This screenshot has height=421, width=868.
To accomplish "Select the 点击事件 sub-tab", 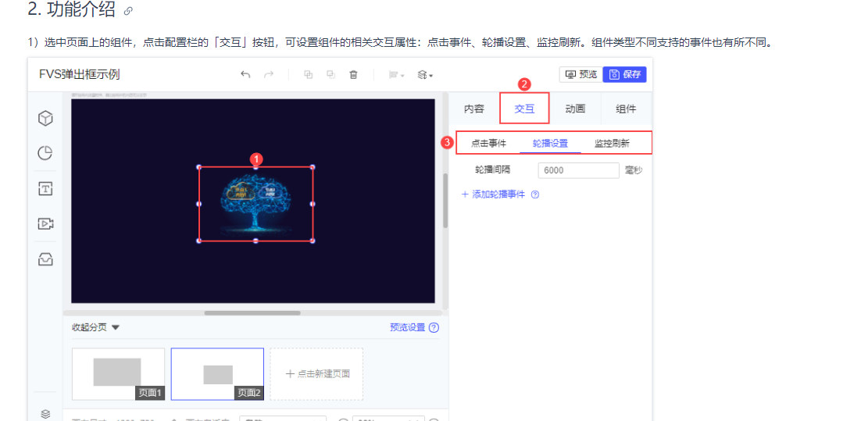I will (x=488, y=143).
